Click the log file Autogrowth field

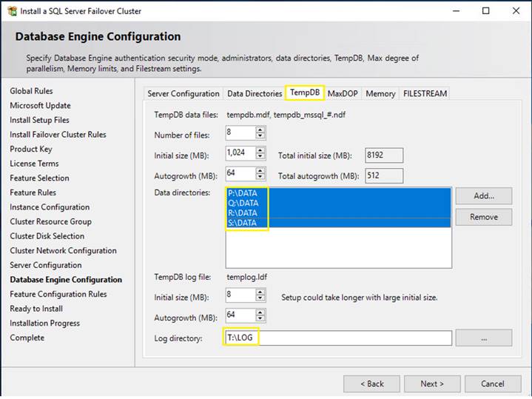[240, 315]
